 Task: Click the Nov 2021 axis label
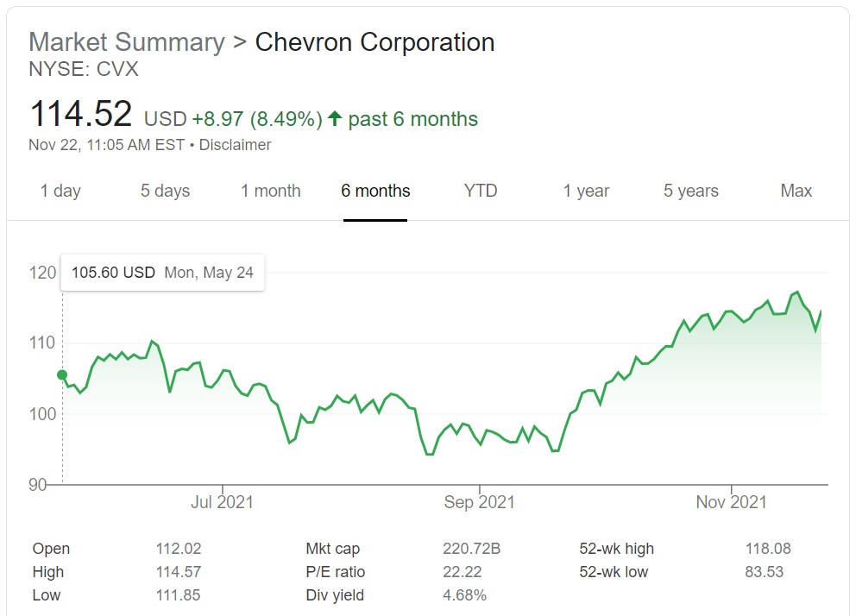click(x=731, y=501)
